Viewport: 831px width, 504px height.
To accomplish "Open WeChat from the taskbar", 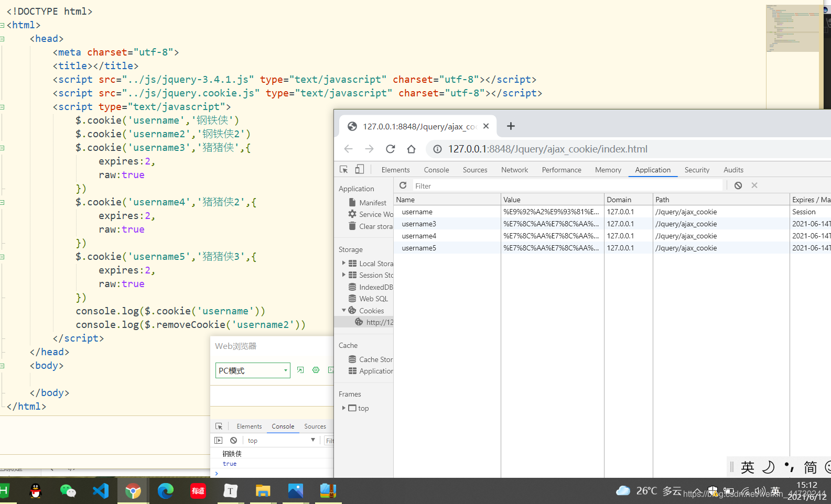I will point(68,491).
